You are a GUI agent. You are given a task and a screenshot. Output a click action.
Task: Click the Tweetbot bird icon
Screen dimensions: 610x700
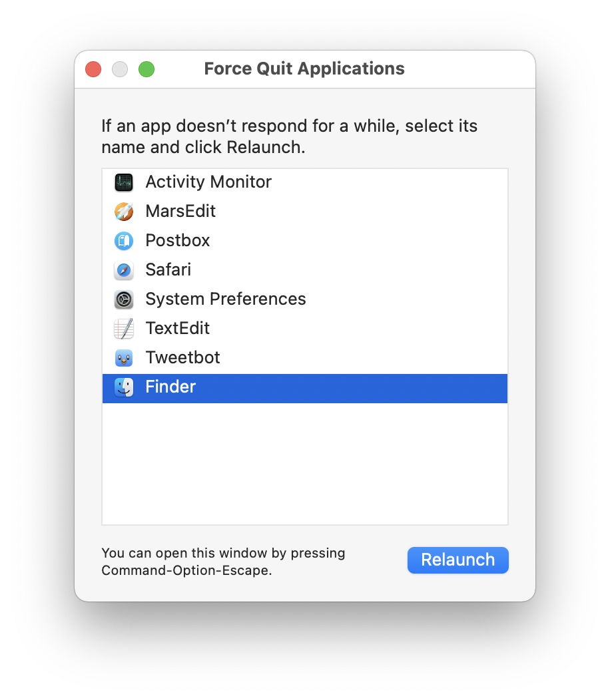124,358
